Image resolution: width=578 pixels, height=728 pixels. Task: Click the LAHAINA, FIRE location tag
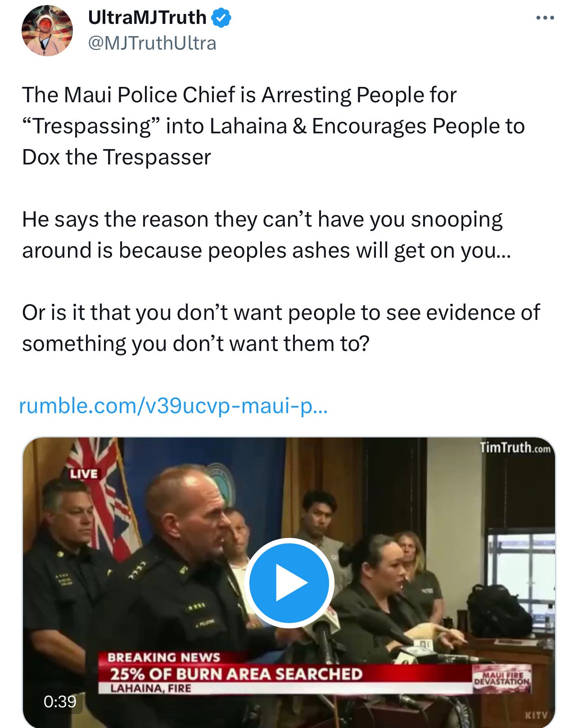[x=151, y=688]
